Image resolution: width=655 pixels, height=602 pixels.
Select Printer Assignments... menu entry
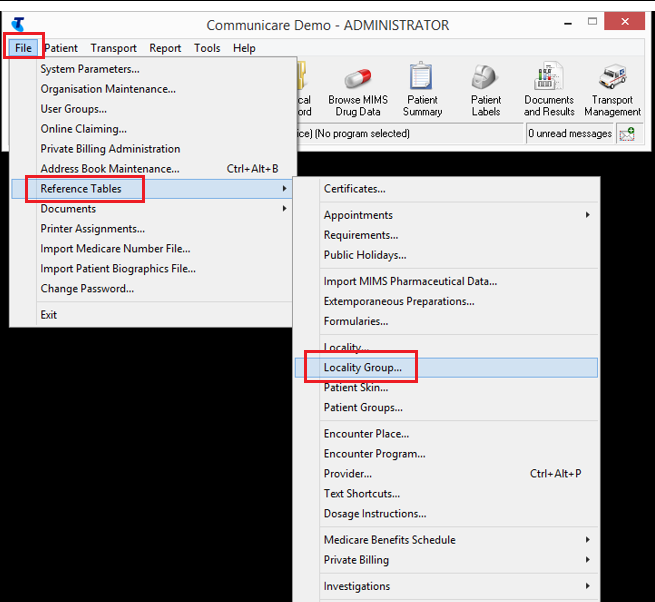point(152,229)
